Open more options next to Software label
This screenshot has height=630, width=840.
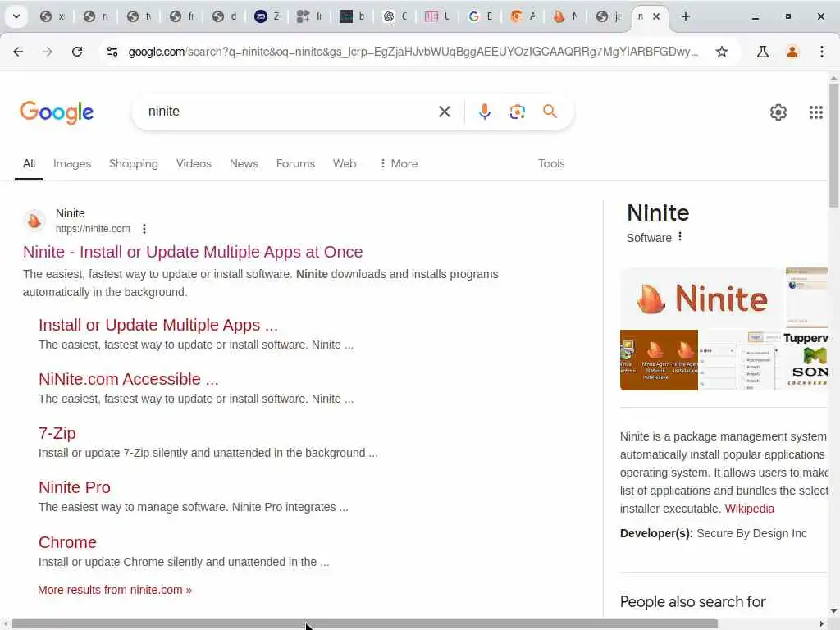[680, 237]
